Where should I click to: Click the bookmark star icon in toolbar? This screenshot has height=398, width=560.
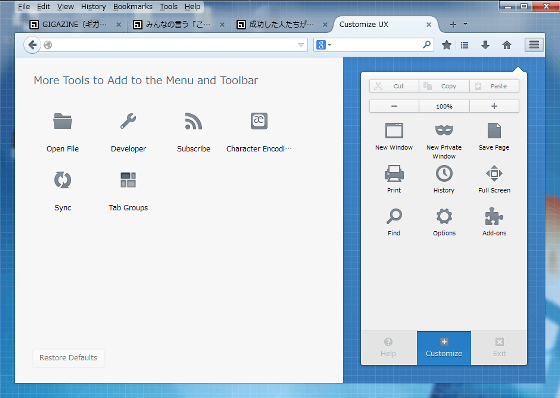tap(446, 45)
